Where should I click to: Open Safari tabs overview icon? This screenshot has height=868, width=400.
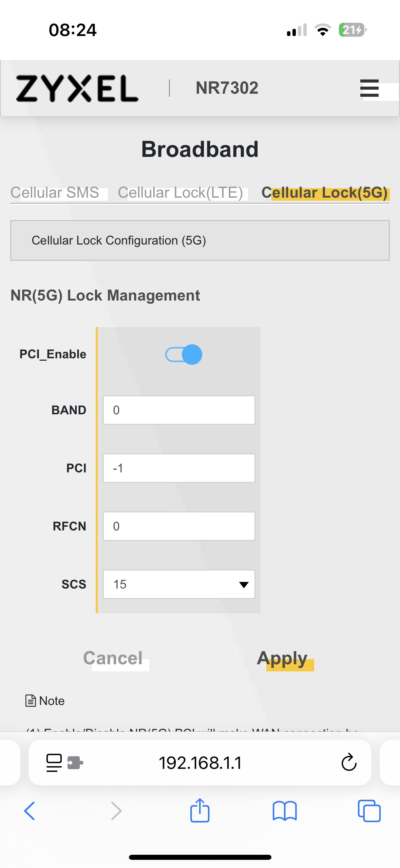coord(369,811)
